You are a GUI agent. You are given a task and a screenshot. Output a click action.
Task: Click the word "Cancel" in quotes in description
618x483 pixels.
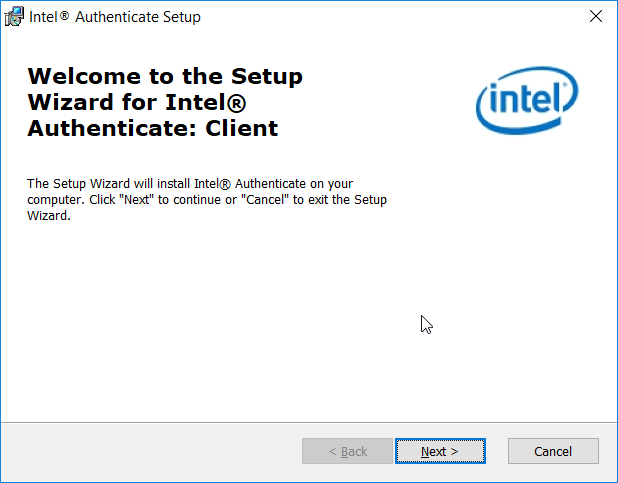(x=265, y=200)
